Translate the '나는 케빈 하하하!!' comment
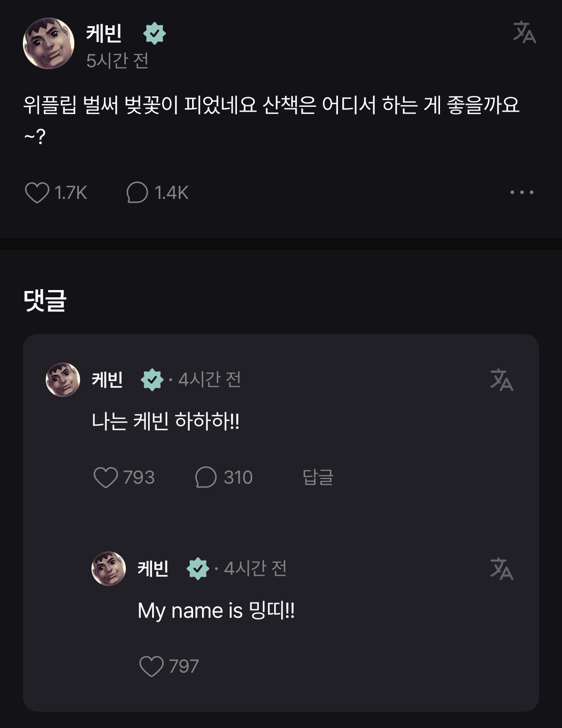This screenshot has width=562, height=728. [501, 380]
